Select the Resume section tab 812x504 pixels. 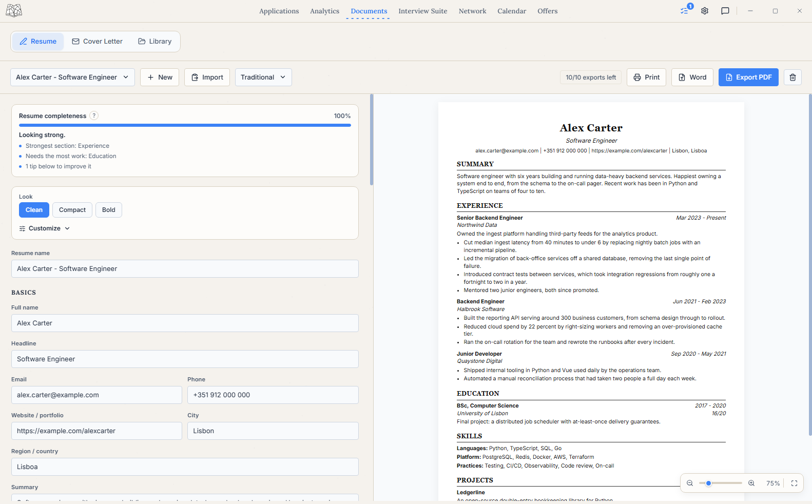38,42
